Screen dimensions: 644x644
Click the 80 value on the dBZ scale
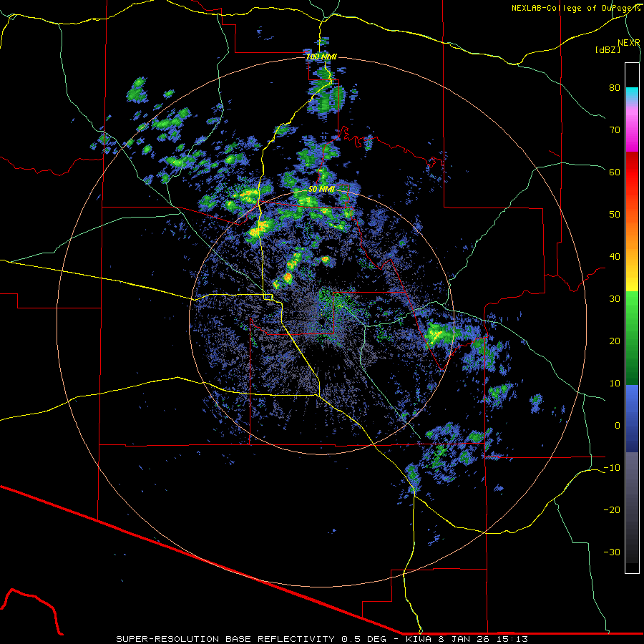(615, 88)
